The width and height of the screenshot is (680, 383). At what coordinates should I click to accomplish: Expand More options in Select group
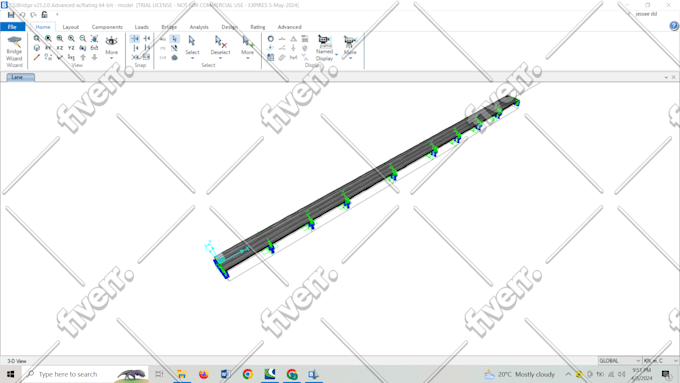[x=248, y=48]
